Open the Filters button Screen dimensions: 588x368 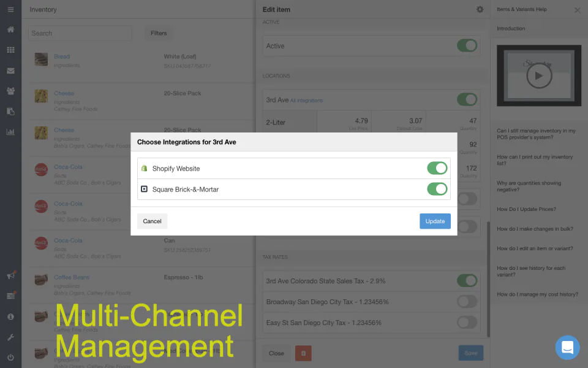point(159,33)
